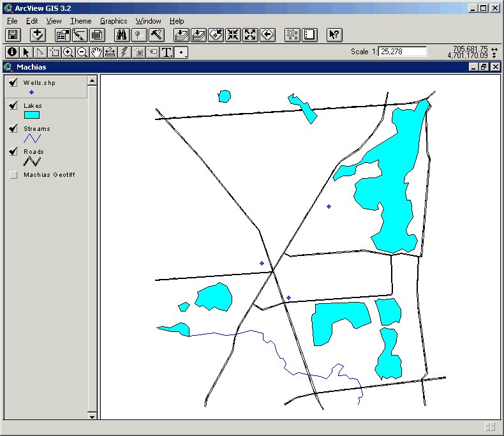
Task: Click the Open Theme Table icon
Action: [96, 35]
